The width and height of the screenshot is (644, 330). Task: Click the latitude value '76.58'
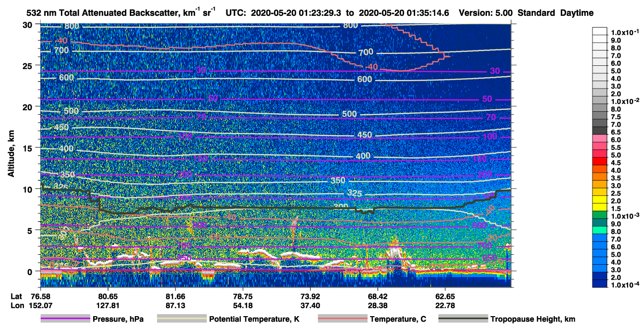40,296
